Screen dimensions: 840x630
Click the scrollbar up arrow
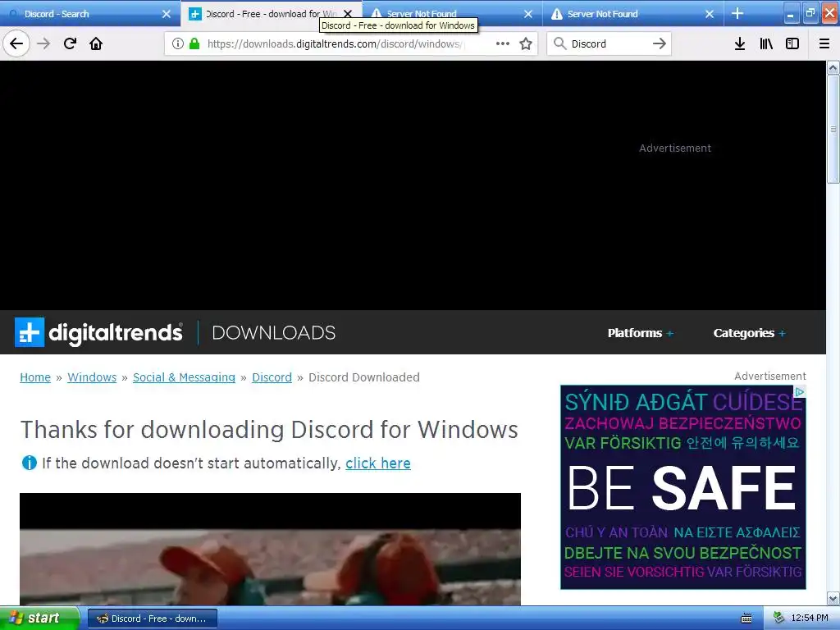coord(833,67)
